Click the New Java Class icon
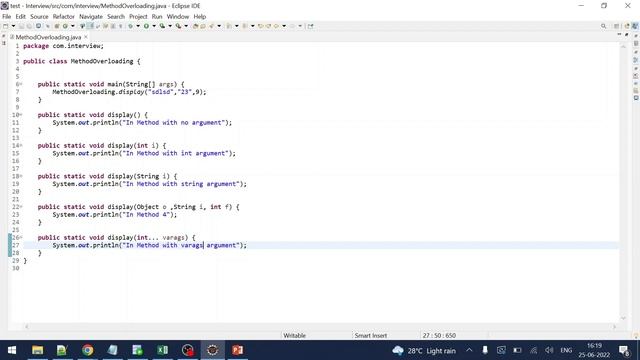640x360 pixels. [65, 26]
